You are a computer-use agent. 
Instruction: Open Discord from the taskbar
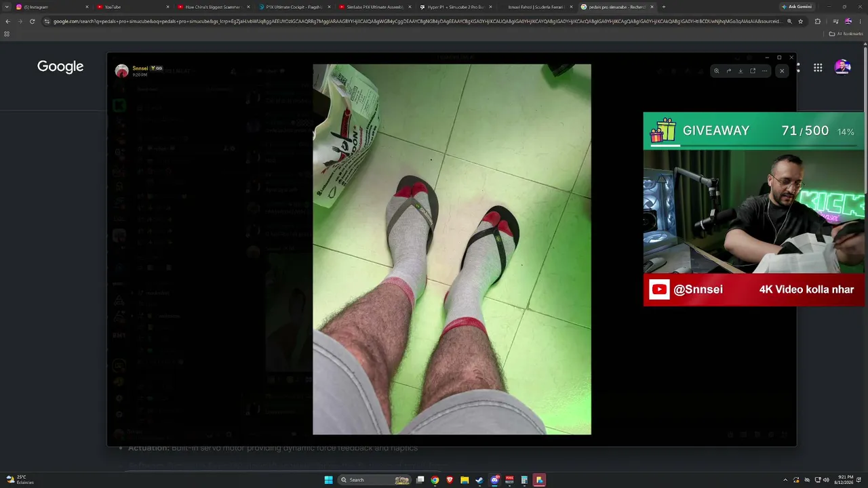tap(494, 480)
